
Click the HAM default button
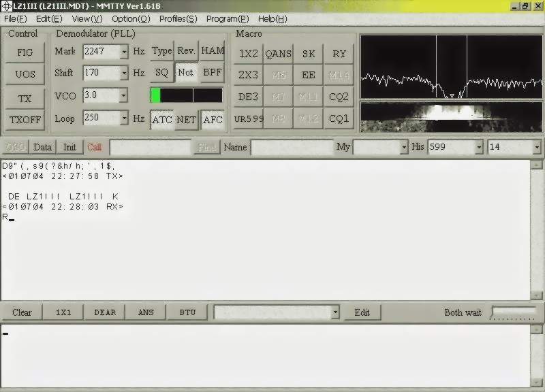pos(213,51)
